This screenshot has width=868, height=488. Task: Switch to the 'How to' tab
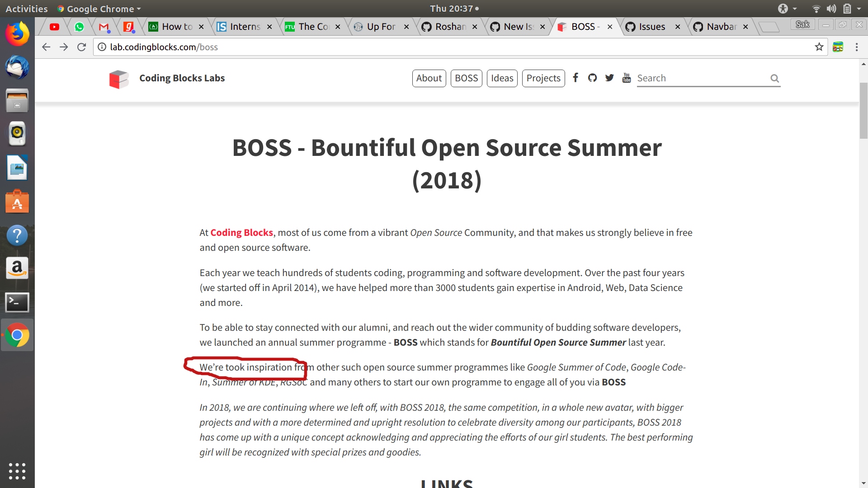176,27
